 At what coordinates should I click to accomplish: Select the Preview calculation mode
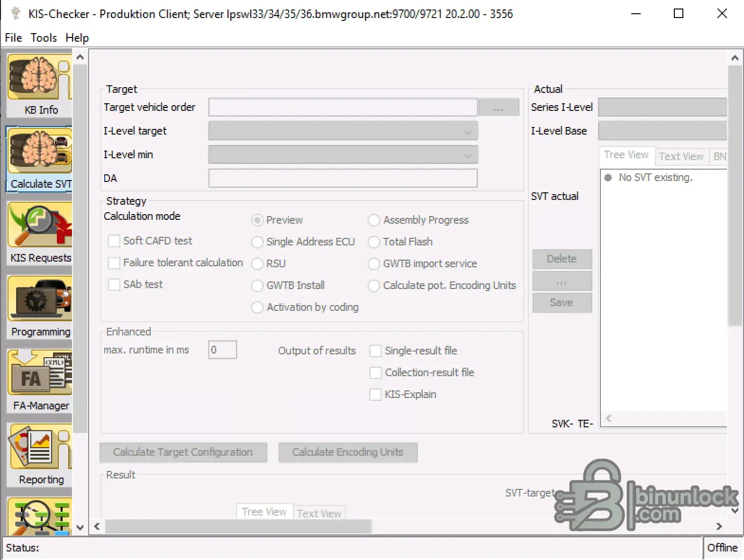tap(257, 220)
